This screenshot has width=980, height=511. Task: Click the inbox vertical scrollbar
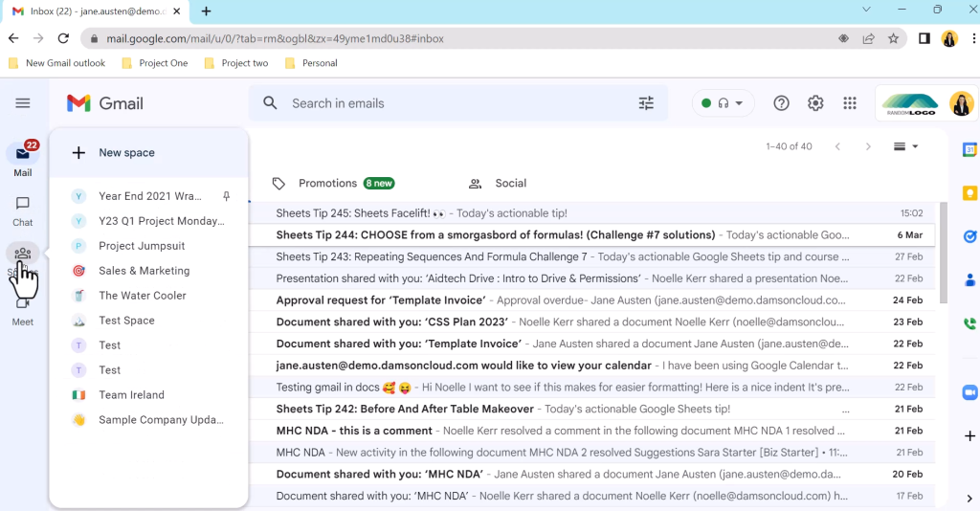click(x=944, y=253)
